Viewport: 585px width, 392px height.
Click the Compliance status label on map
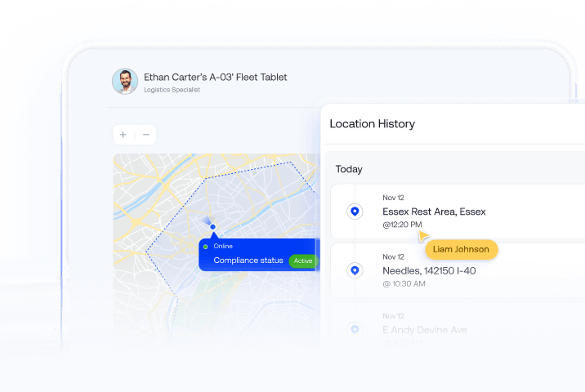248,261
